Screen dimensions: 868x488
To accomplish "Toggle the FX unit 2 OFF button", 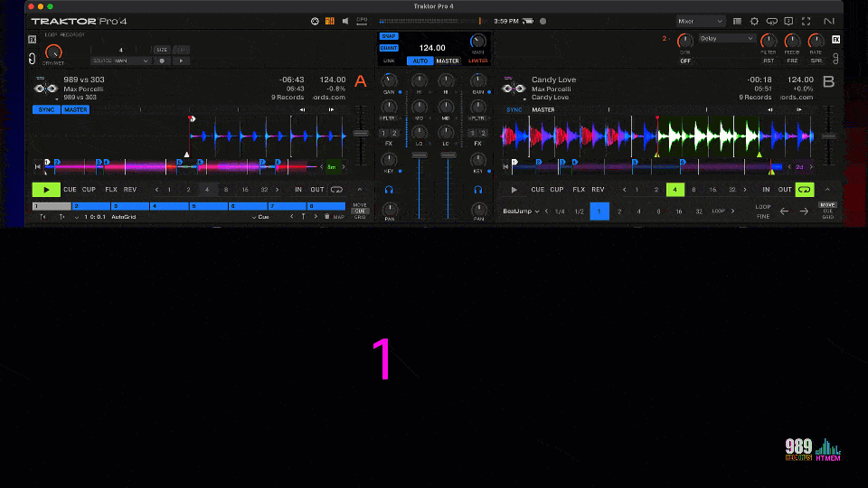I will point(685,61).
